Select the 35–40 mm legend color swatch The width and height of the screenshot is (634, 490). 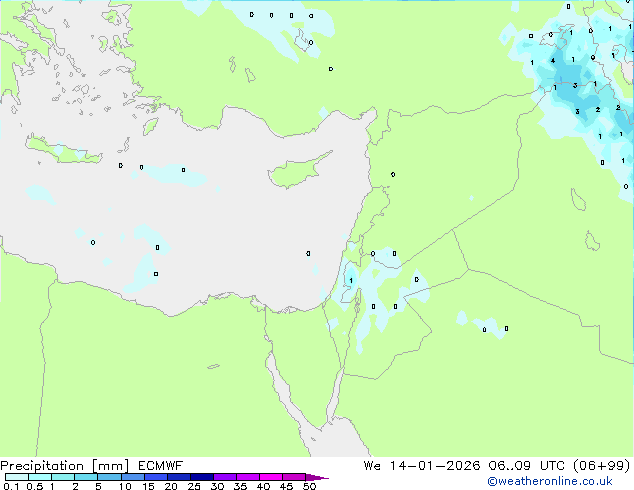pyautogui.click(x=248, y=477)
